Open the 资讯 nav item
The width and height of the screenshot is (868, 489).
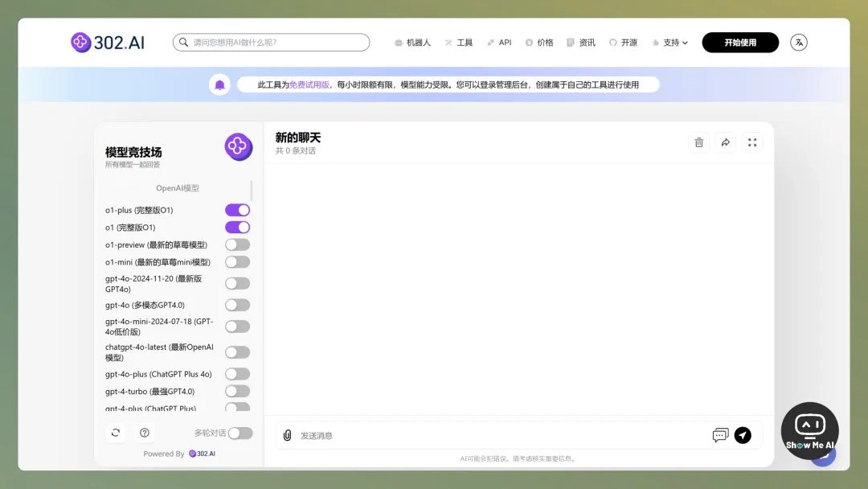point(581,43)
